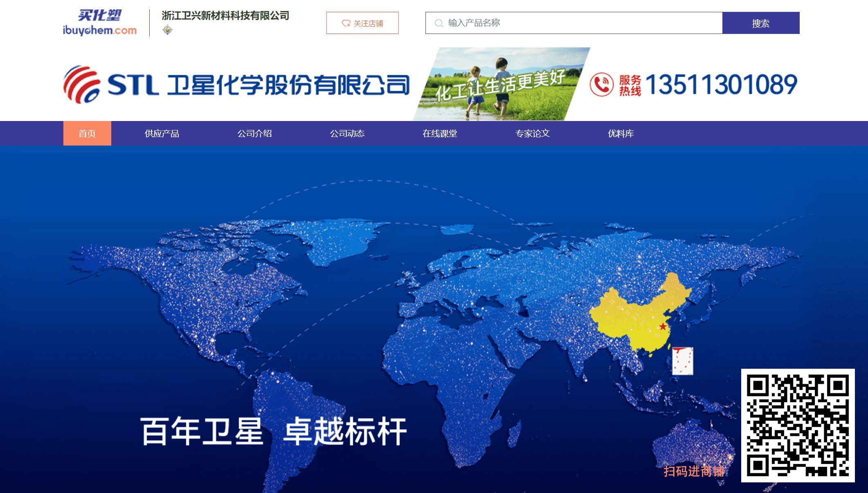Open 在线课堂 navigation item
Screen dimensions: 868x493
(x=440, y=133)
